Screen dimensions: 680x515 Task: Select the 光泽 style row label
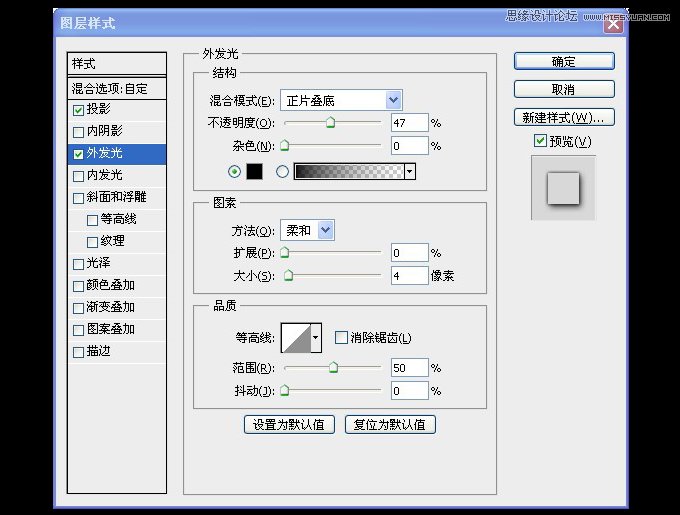tap(98, 263)
